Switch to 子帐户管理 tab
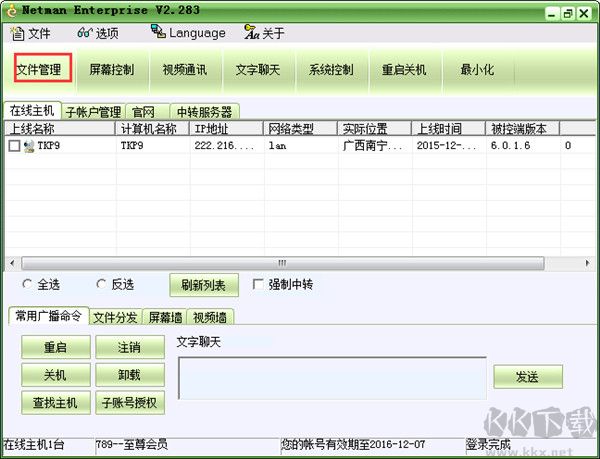Screen dimensions: 600x459 [93, 112]
